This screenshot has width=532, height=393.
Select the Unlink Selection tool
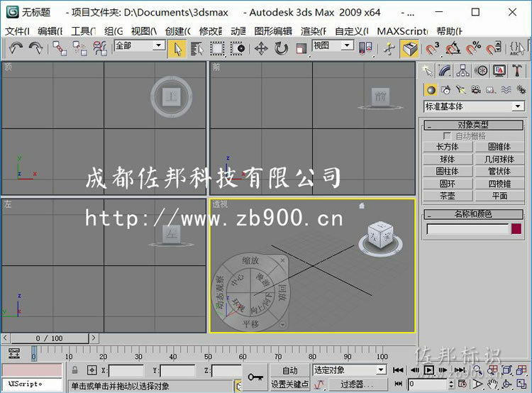80,48
